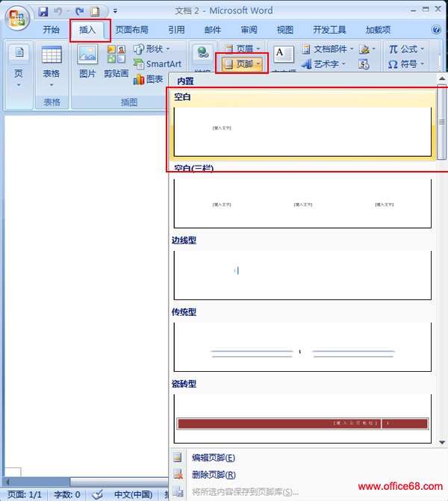
Task: Open the 符号 symbol dropdown
Action: [406, 64]
